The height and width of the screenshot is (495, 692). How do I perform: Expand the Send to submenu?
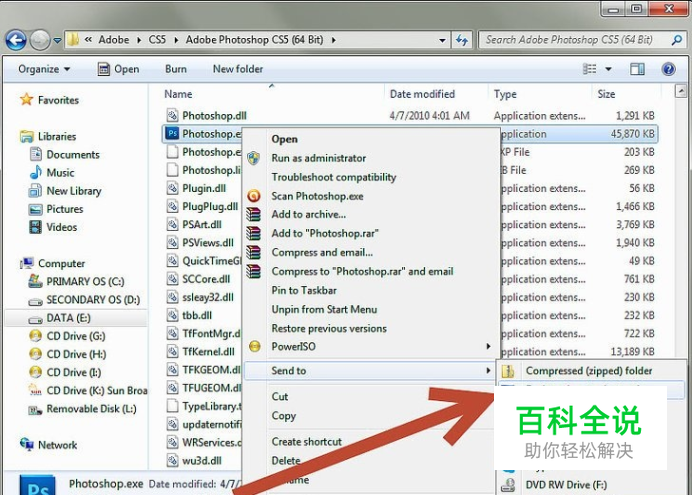tap(372, 371)
